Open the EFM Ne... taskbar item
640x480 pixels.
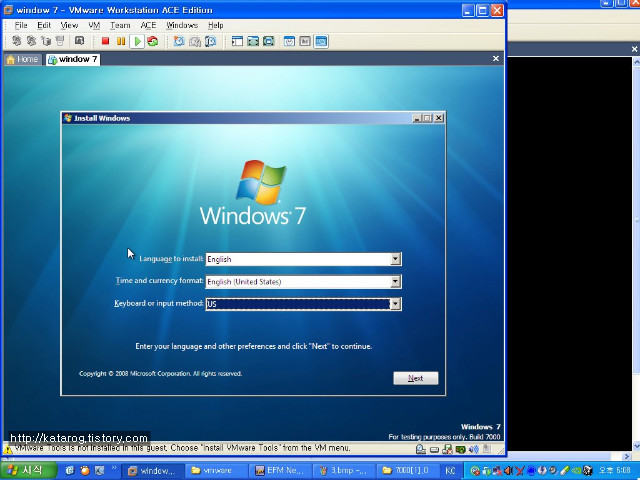(x=280, y=471)
